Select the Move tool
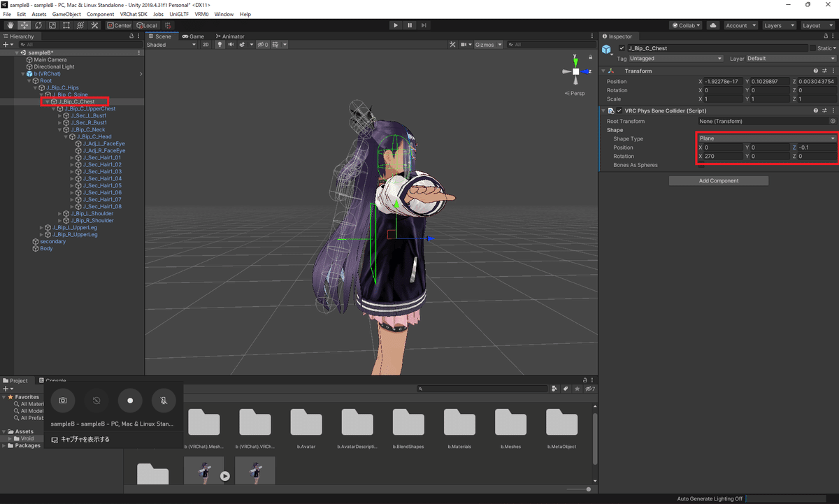 tap(24, 25)
